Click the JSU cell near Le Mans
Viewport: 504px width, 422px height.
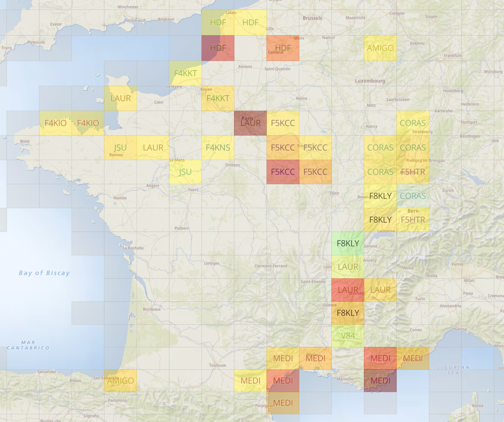point(185,172)
